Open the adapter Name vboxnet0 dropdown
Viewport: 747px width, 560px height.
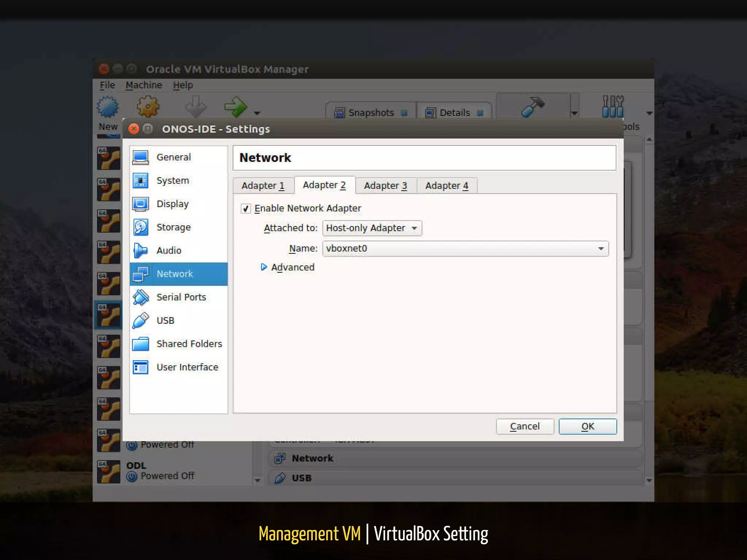[465, 249]
